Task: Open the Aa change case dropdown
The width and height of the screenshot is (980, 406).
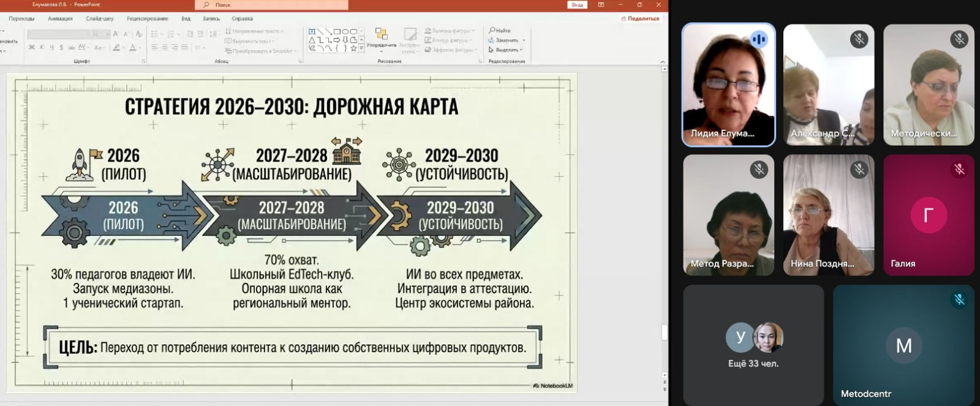Action: tap(99, 47)
